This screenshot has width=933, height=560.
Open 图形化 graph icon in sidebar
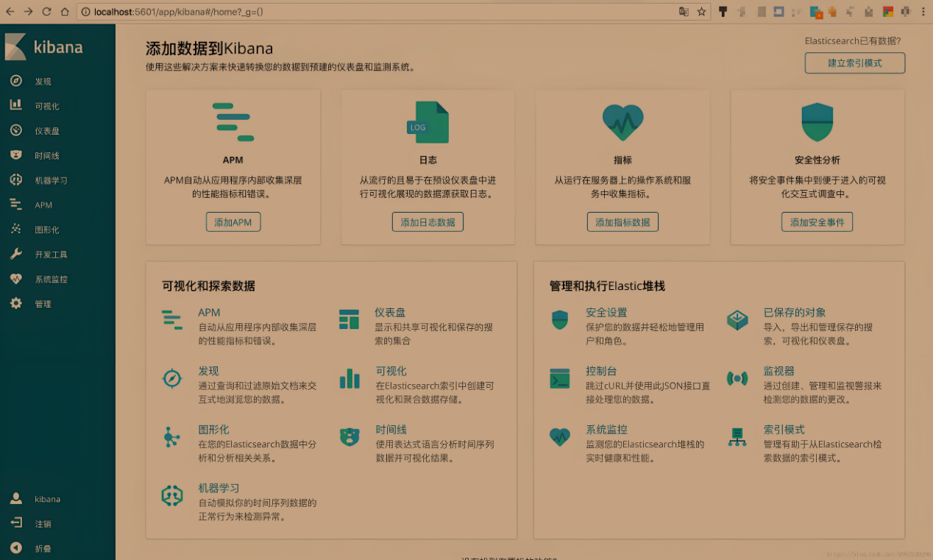[15, 229]
